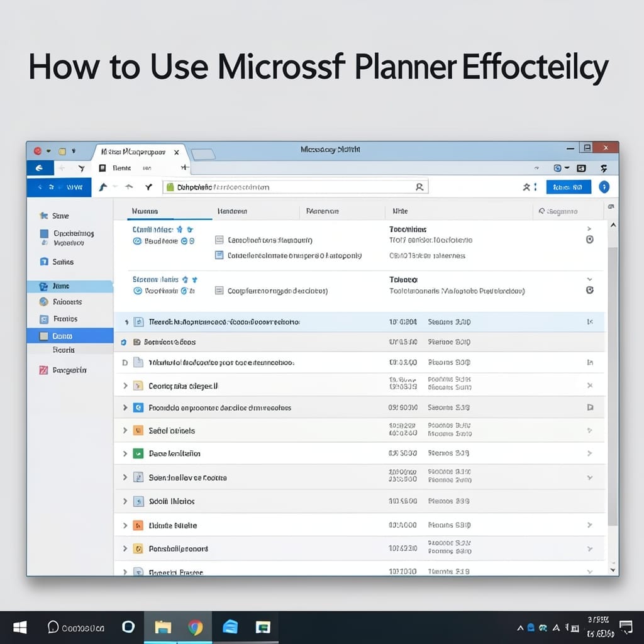This screenshot has height=644, width=644.
Task: Open the Jiimc sidebar item
Action: (x=70, y=286)
